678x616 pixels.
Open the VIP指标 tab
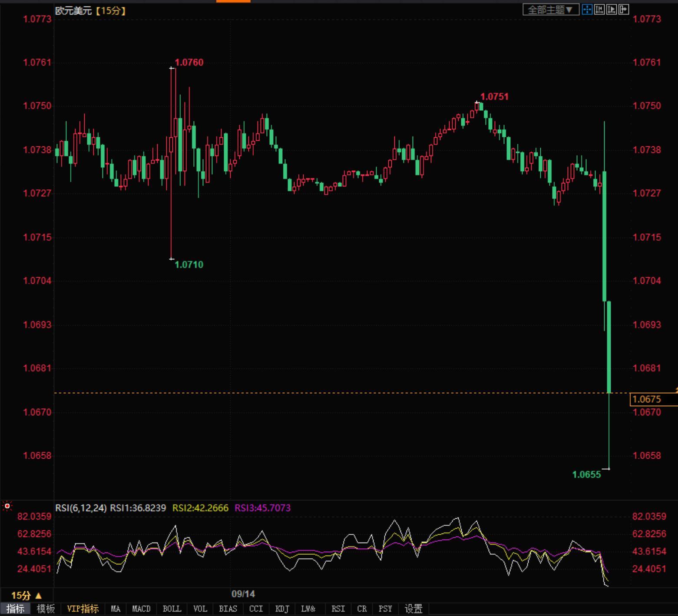[83, 609]
